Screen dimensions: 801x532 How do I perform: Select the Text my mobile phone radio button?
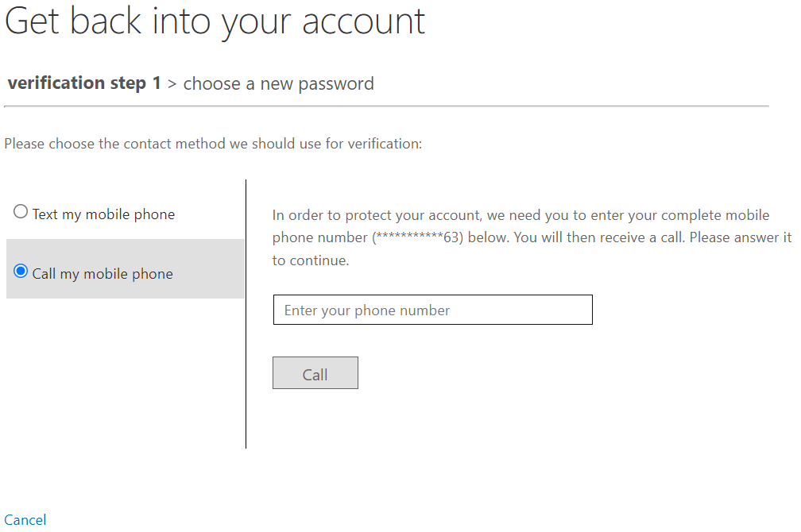pyautogui.click(x=21, y=211)
